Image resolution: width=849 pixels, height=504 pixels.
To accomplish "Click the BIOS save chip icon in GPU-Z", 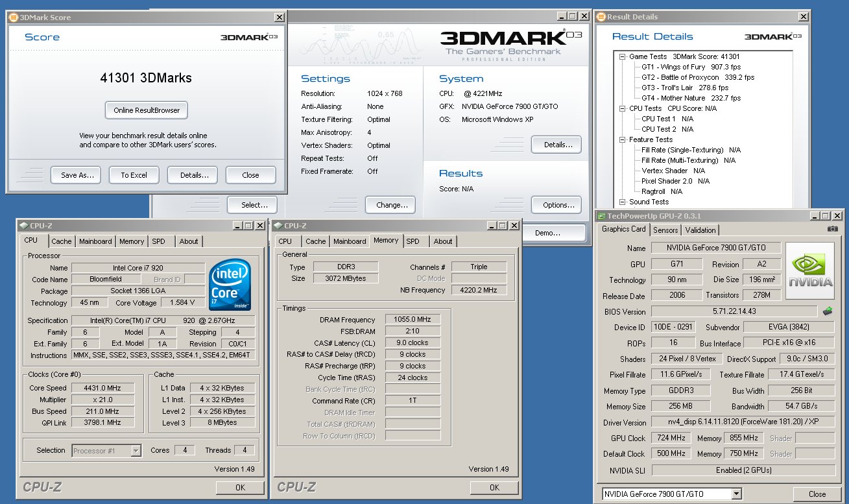I will (828, 311).
